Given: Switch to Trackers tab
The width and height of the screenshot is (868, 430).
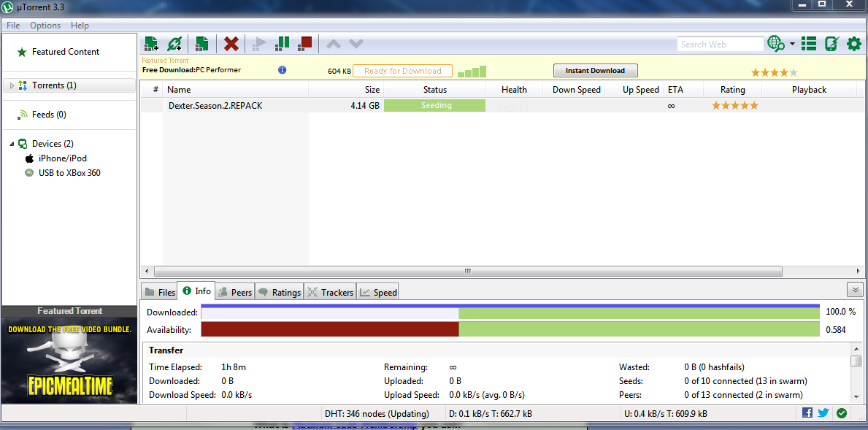Looking at the screenshot, I should tap(330, 292).
